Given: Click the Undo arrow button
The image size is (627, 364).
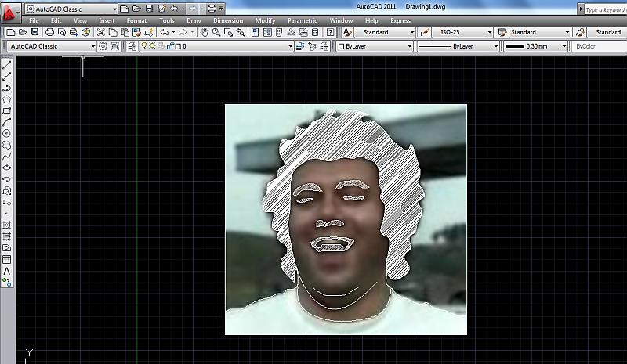Looking at the screenshot, I should coord(164,32).
